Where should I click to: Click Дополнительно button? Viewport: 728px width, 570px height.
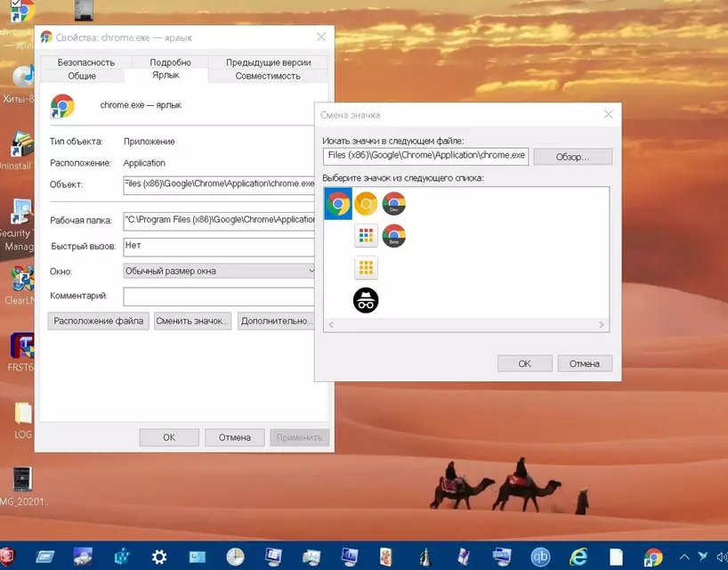click(x=277, y=321)
